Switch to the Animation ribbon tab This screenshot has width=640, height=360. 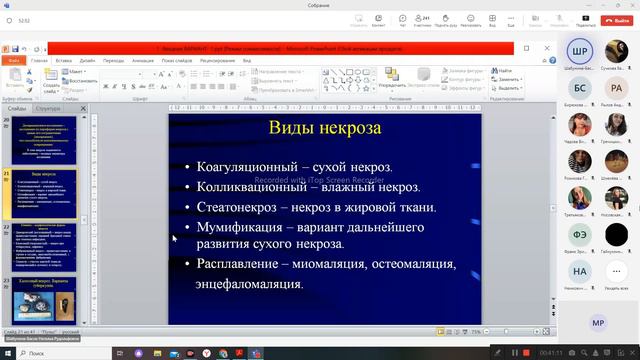point(143,60)
